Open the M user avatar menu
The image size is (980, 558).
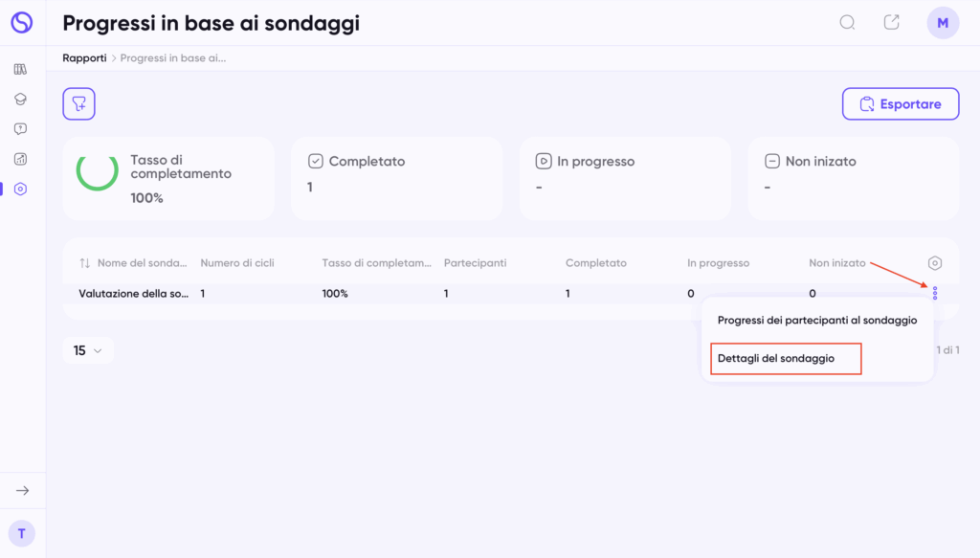943,23
